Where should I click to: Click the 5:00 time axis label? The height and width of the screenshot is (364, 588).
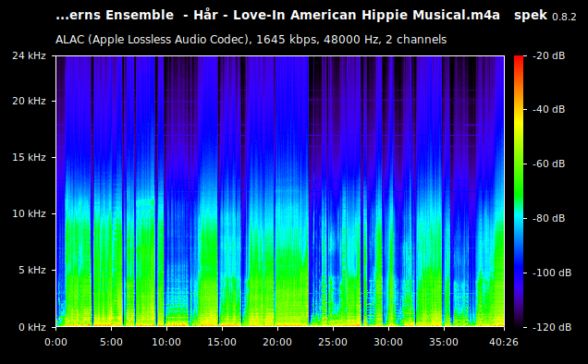111,342
